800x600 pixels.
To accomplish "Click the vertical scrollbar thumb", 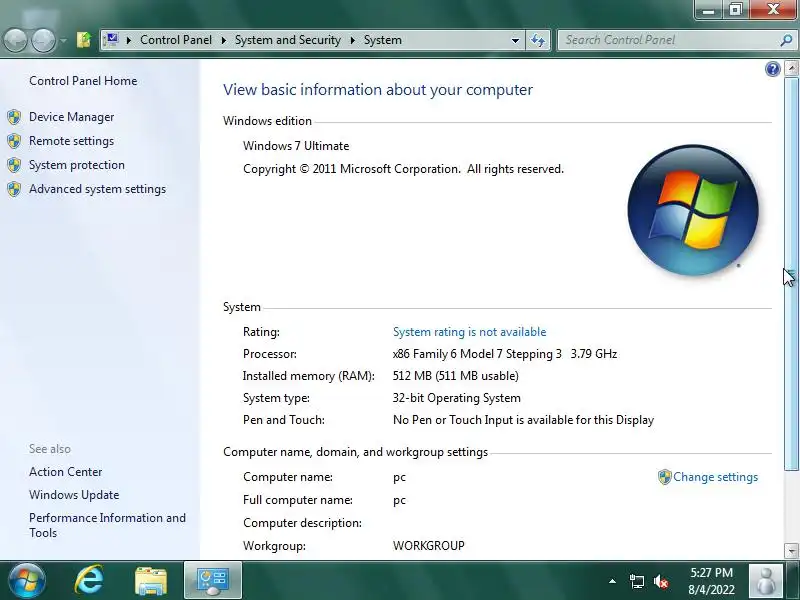I will [x=791, y=273].
